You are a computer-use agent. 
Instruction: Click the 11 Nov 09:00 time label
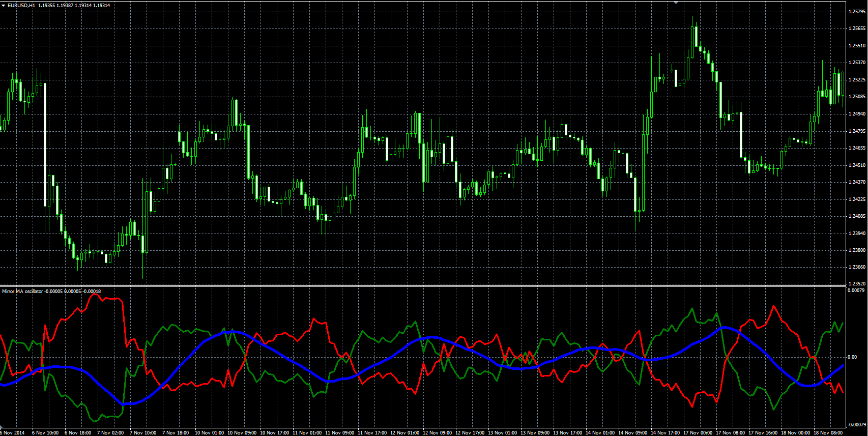click(340, 433)
